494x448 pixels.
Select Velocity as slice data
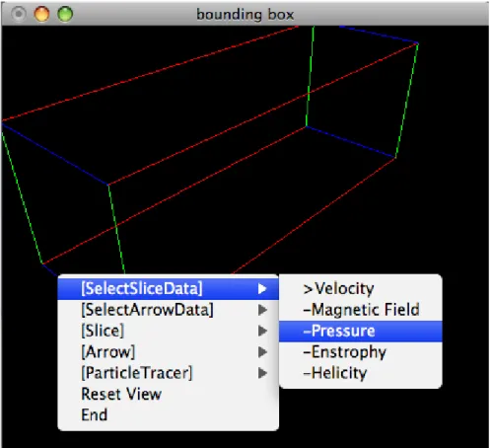[x=361, y=288]
